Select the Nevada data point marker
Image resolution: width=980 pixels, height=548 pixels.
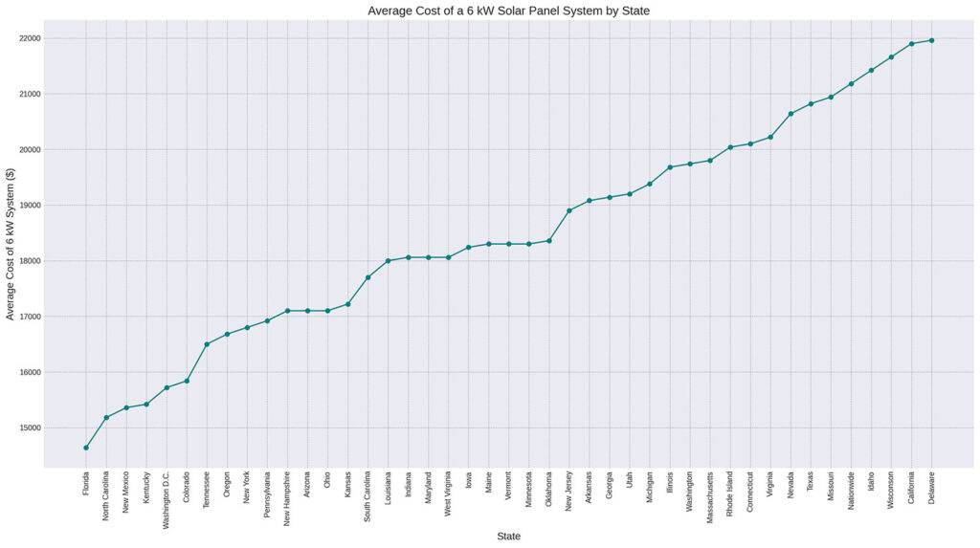pos(791,114)
